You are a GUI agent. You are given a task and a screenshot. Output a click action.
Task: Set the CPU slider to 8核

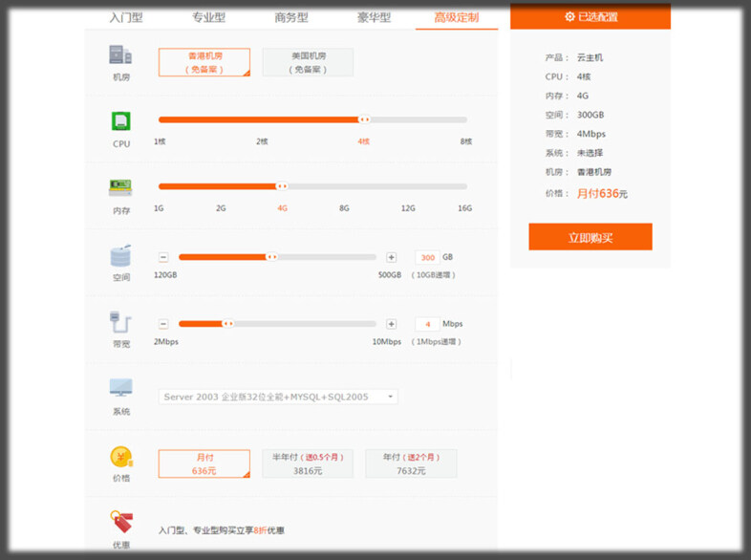465,120
